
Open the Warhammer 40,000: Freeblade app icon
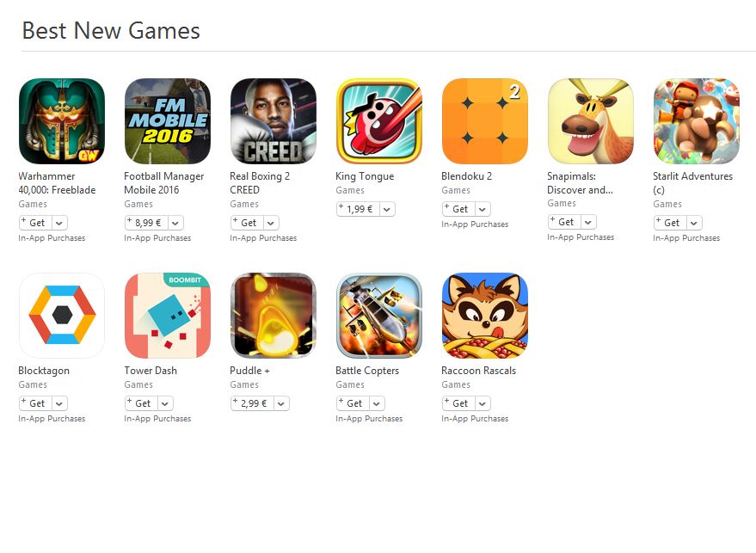coord(62,121)
